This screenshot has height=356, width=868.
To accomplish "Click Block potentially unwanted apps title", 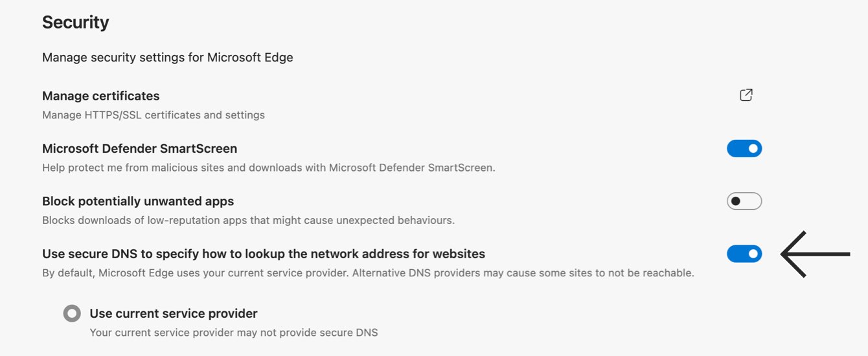I will (138, 201).
